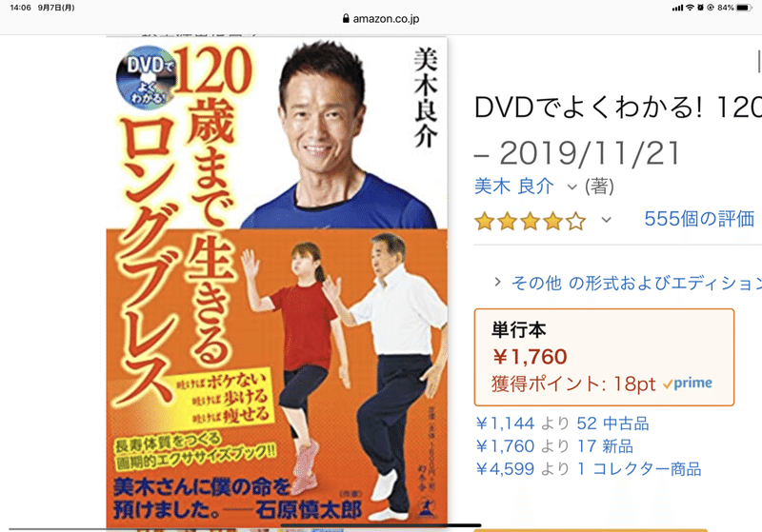View 1 コレクター商品 offer at ¥4,599
Viewport: 762px width, 532px height.
[x=588, y=469]
